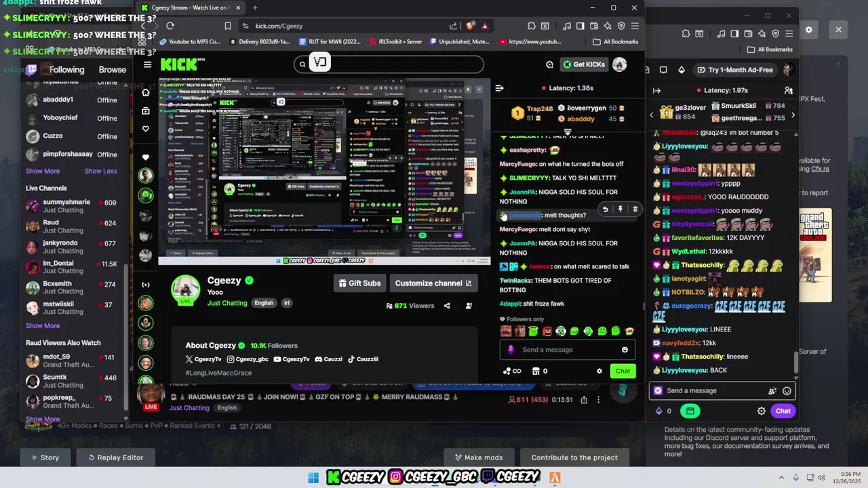
Task: Open emote picker in Twitch chat
Action: (787, 390)
